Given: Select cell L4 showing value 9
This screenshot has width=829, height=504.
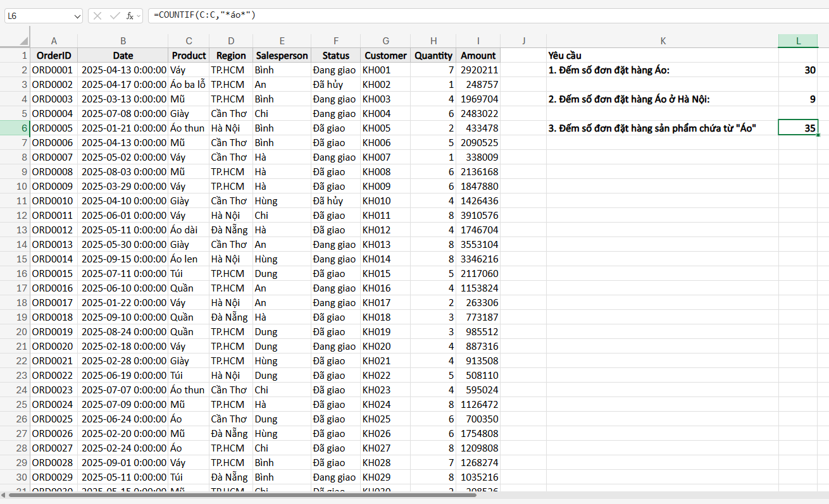Looking at the screenshot, I should (798, 99).
